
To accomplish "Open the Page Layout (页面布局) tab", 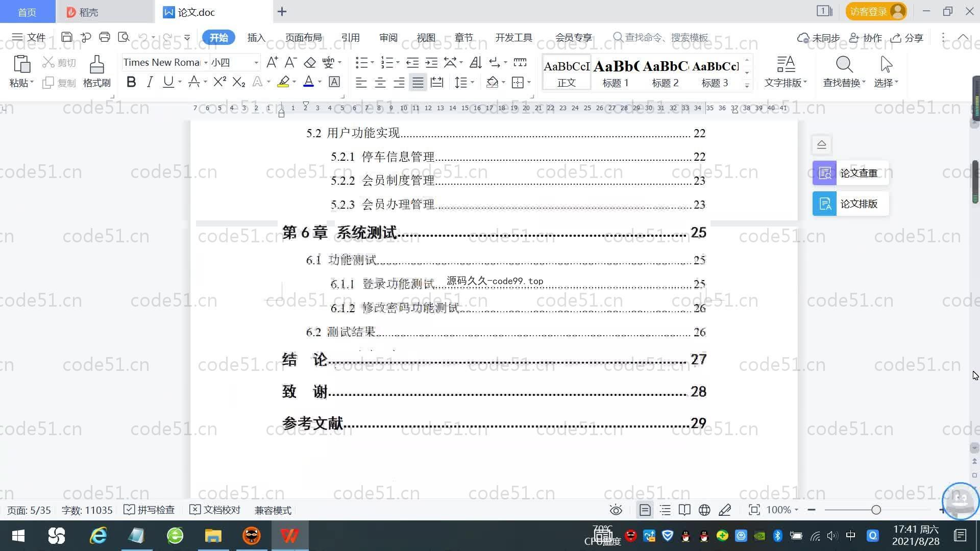I will 304,38.
